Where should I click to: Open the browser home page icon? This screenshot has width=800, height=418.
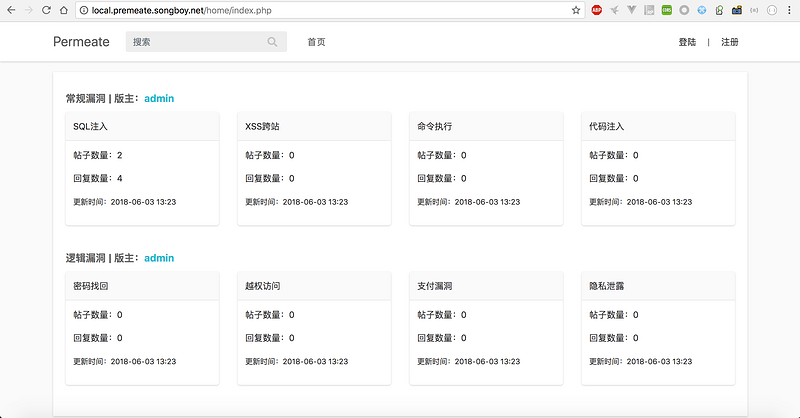click(64, 10)
